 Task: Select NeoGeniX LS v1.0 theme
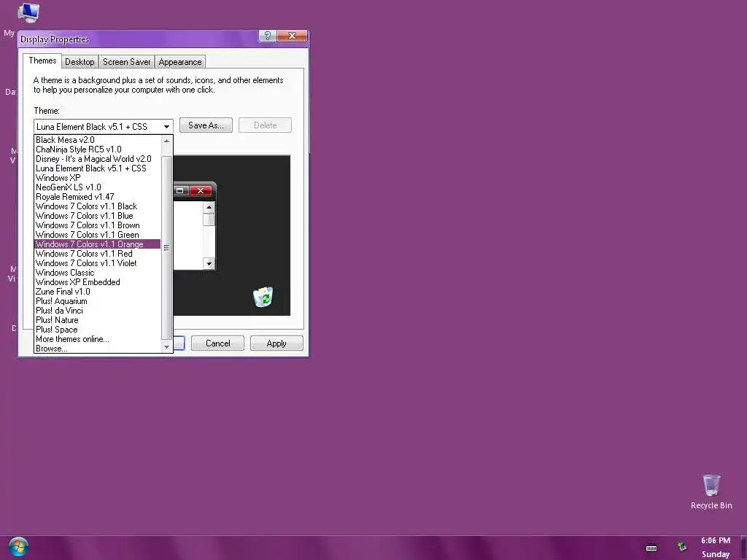click(x=98, y=187)
